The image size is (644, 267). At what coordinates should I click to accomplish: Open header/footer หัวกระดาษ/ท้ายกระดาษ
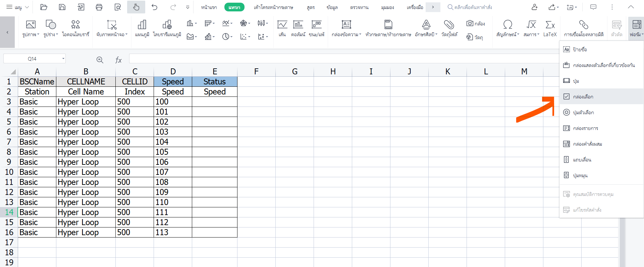point(388,28)
